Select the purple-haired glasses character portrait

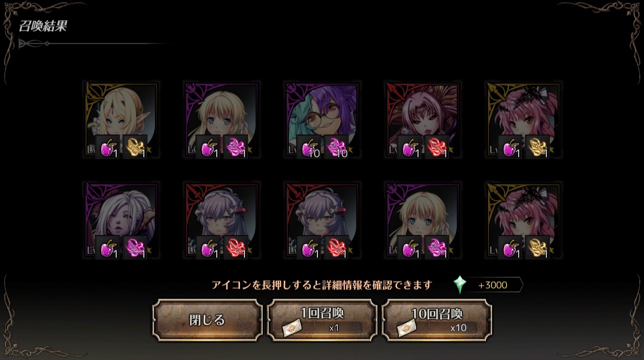click(x=322, y=120)
